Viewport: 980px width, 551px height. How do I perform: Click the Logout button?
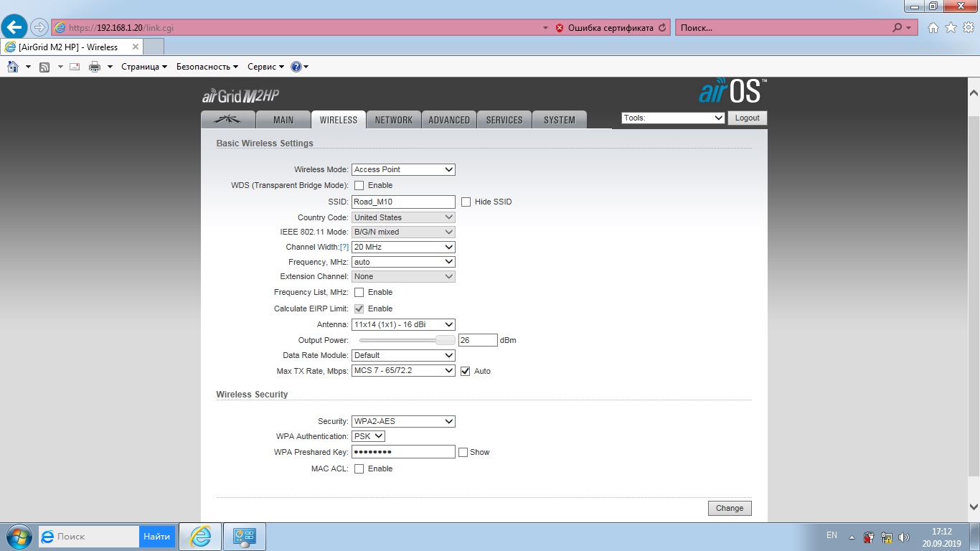[x=747, y=118]
